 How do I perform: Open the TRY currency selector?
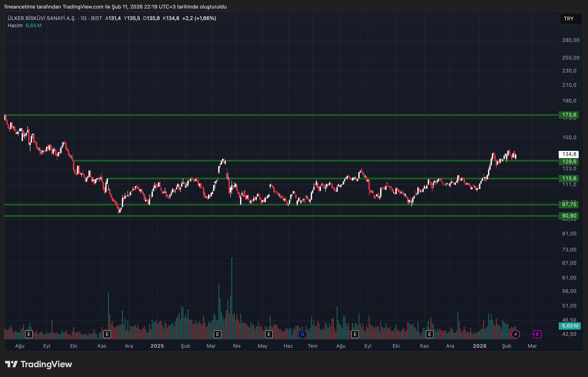pyautogui.click(x=571, y=19)
